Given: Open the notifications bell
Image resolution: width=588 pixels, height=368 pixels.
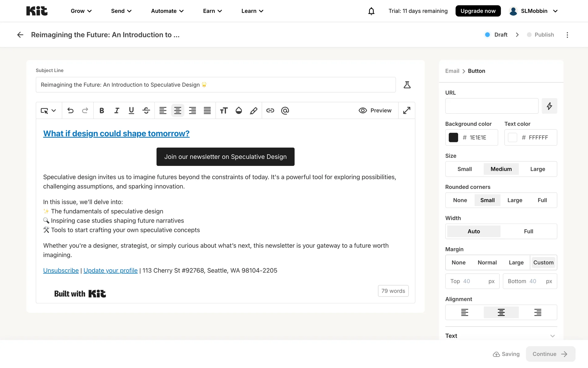Looking at the screenshot, I should pyautogui.click(x=371, y=11).
